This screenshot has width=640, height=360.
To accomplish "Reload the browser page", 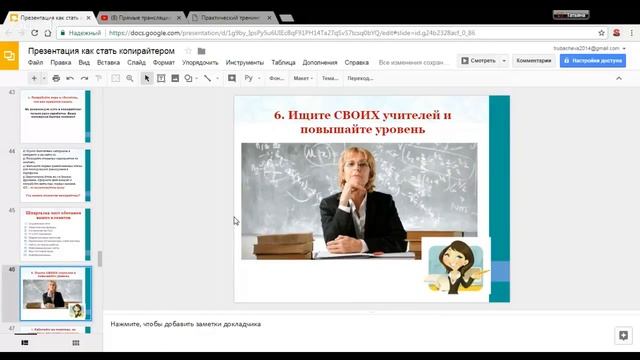I will click(35, 33).
